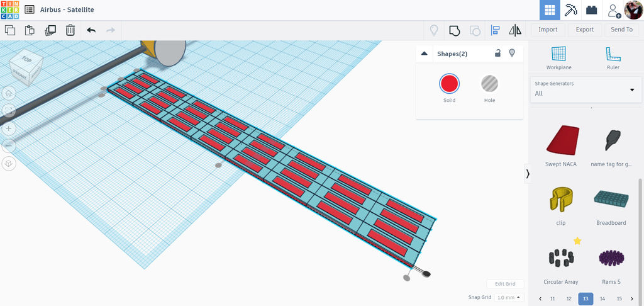Zoom out with the minus button
644x306 pixels.
9,145
